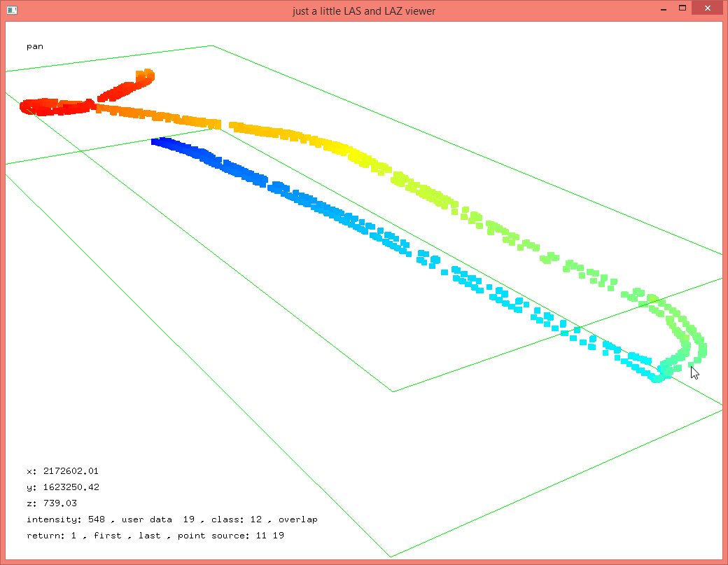Screen dimensions: 728x565
Task: Minimize the LAS viewer window
Action: coord(662,9)
